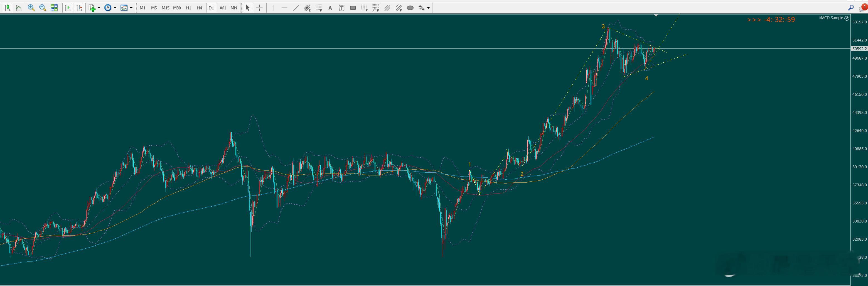Screen dimensions: 868x286
Task: Click the arrows objects icon
Action: tap(422, 8)
